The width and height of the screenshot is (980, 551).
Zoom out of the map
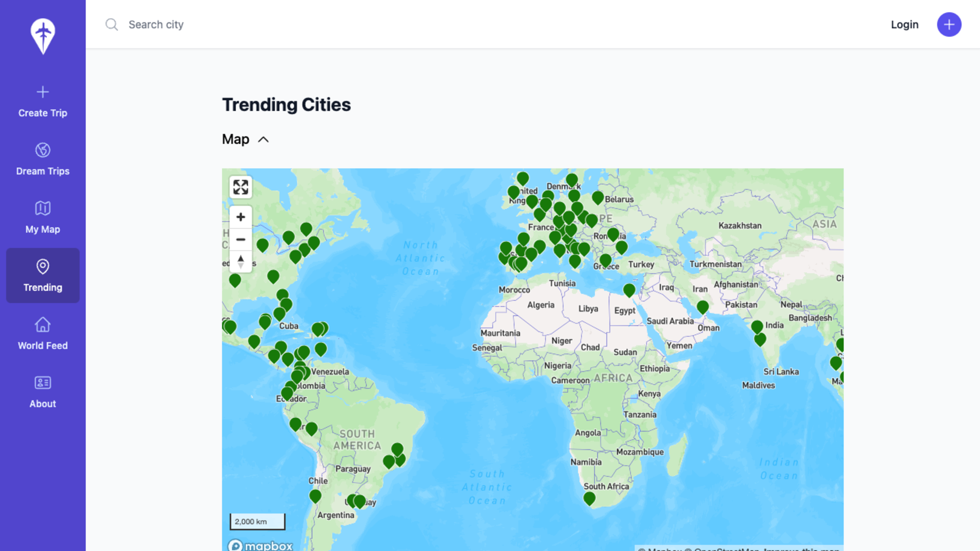tap(240, 240)
